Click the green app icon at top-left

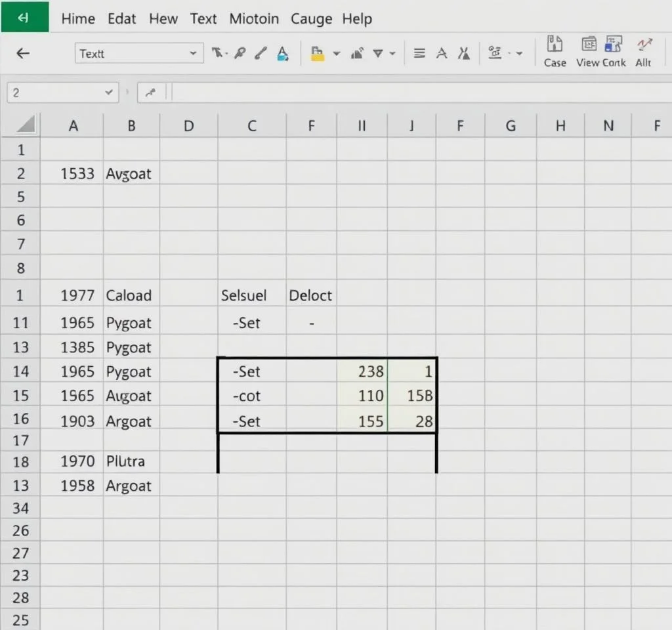(x=24, y=17)
